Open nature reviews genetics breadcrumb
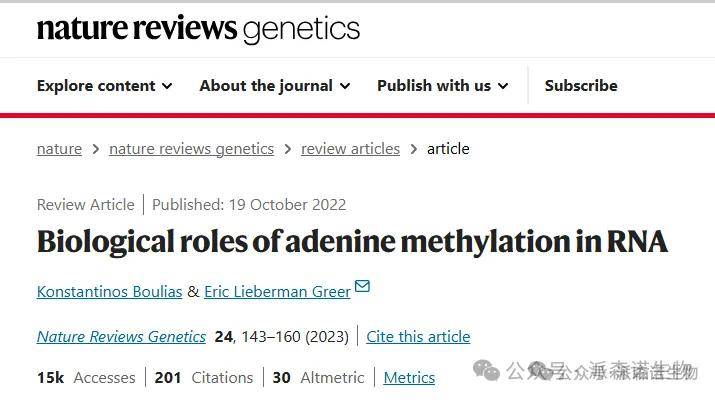This screenshot has height=400, width=715. point(192,149)
